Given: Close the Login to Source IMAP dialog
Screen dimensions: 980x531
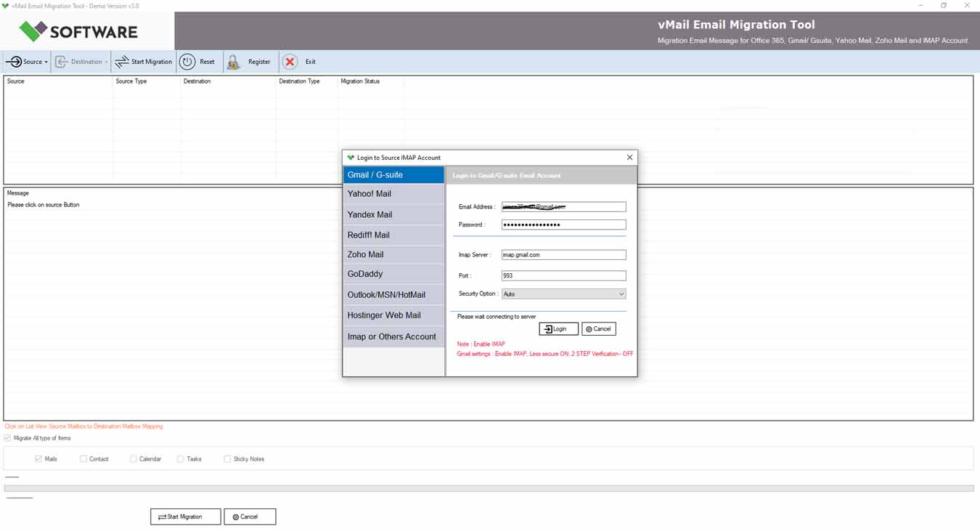Looking at the screenshot, I should [629, 157].
